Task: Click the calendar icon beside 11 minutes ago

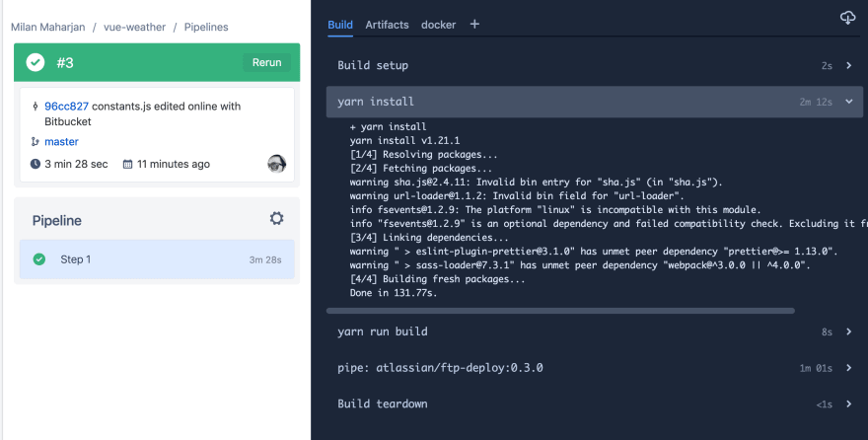Action: 127,164
